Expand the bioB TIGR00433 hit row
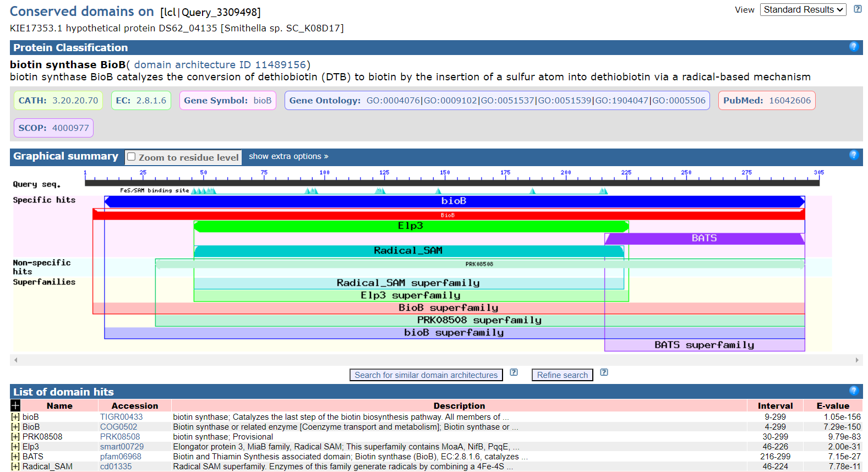Screen dimensions: 868x472 15,417
